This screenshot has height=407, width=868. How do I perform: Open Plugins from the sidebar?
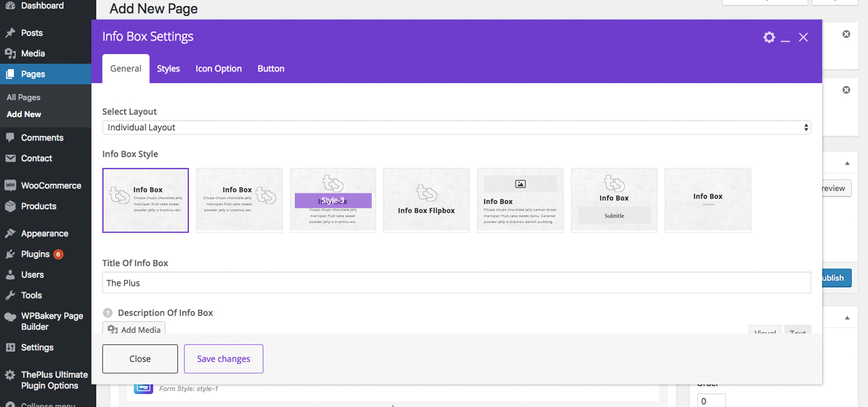35,254
